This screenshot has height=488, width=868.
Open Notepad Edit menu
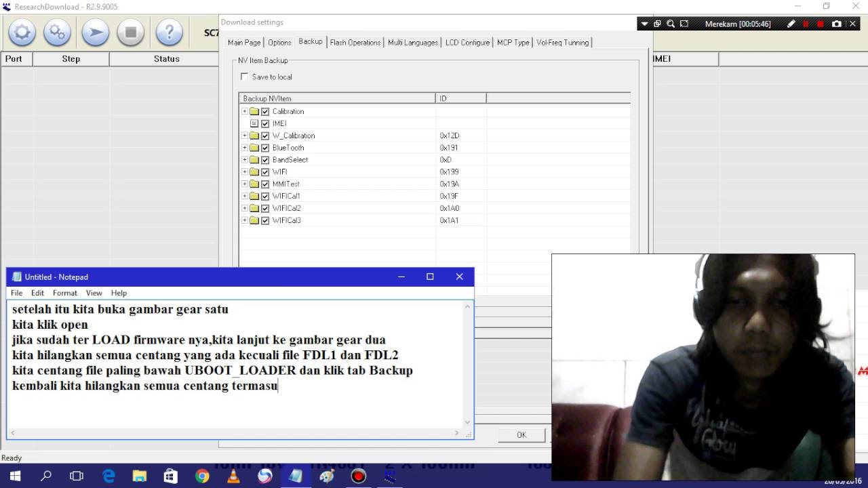[37, 293]
